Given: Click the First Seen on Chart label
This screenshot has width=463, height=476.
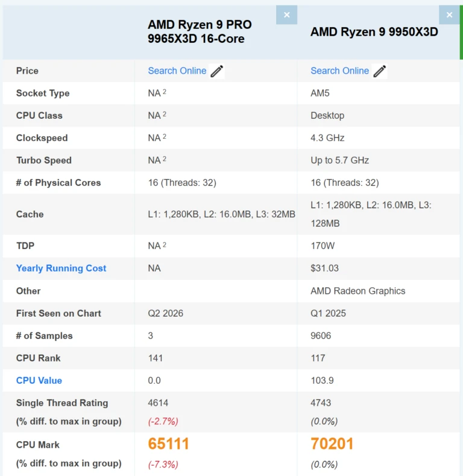Looking at the screenshot, I should (x=58, y=313).
